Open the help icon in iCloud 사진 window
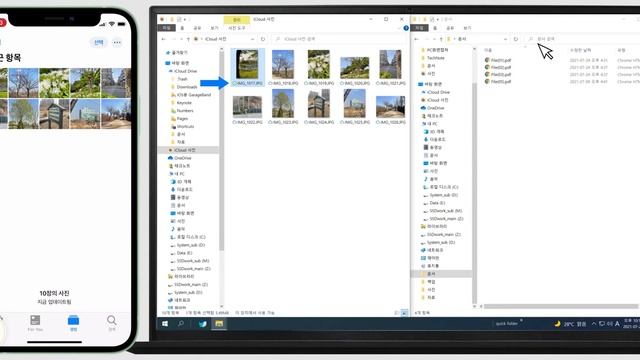The width and height of the screenshot is (640, 360). (x=406, y=28)
